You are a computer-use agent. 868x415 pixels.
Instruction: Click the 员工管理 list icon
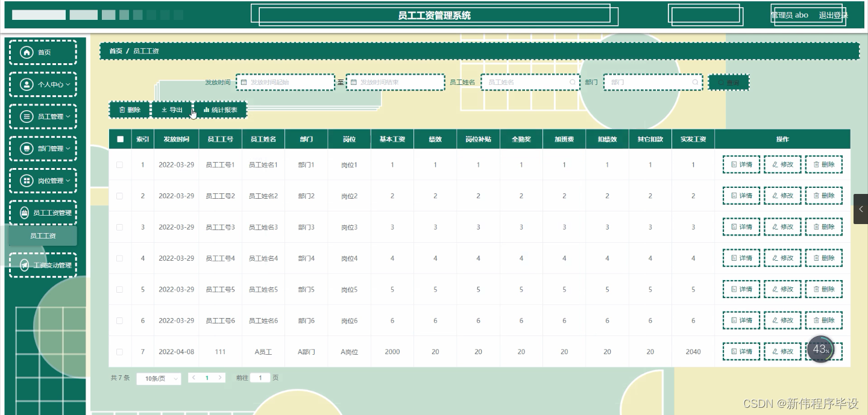pos(27,116)
